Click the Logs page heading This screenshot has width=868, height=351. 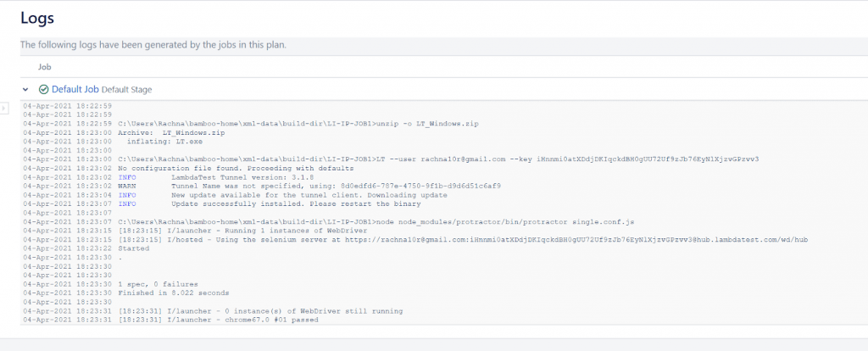pyautogui.click(x=39, y=18)
